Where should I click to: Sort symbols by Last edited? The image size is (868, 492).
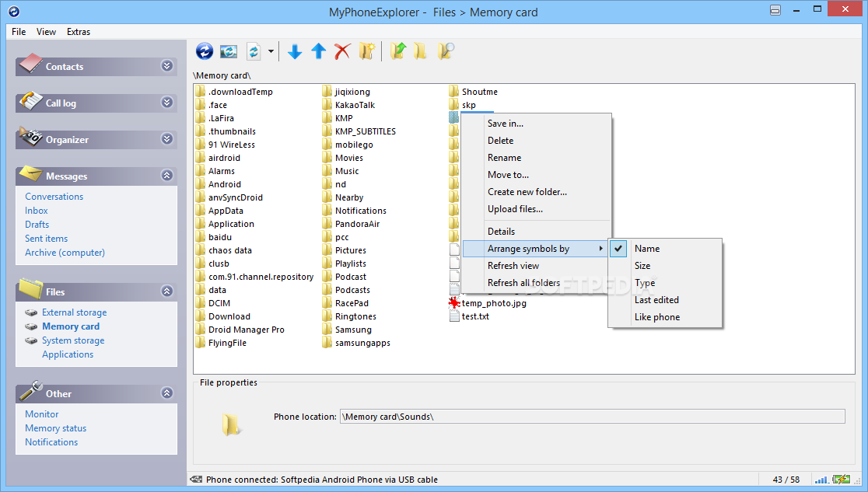(x=666, y=300)
